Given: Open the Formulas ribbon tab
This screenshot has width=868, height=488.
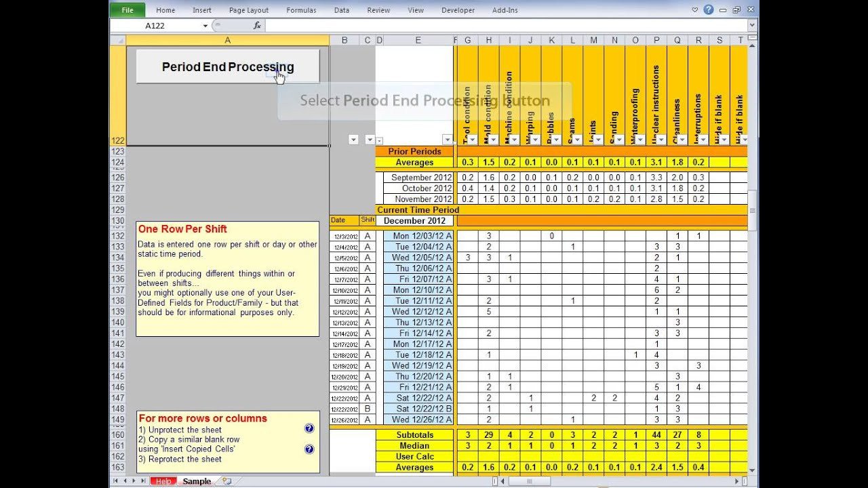Looking at the screenshot, I should coord(301,10).
